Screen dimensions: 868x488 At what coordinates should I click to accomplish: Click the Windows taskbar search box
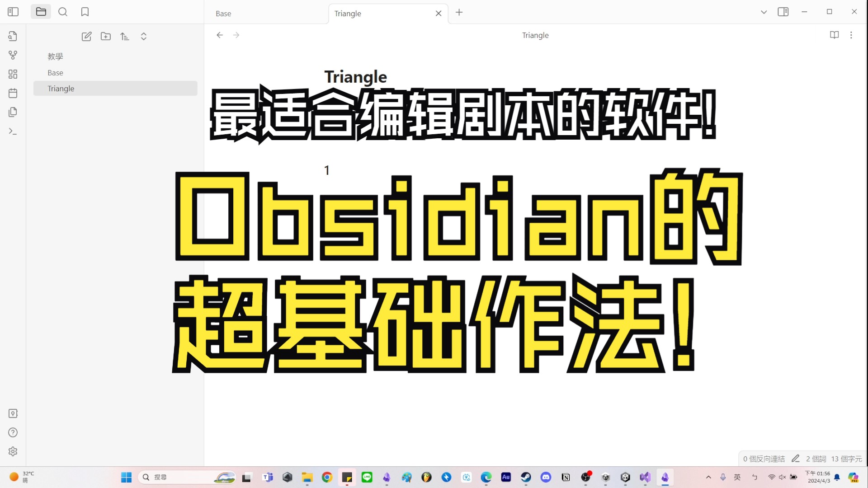187,477
